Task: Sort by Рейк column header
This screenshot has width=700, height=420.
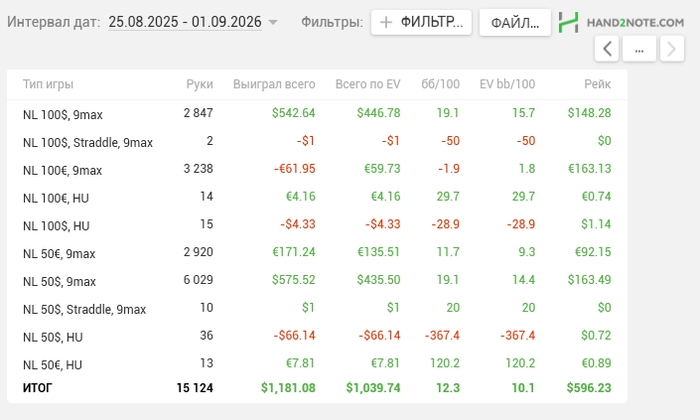Action: click(x=597, y=85)
